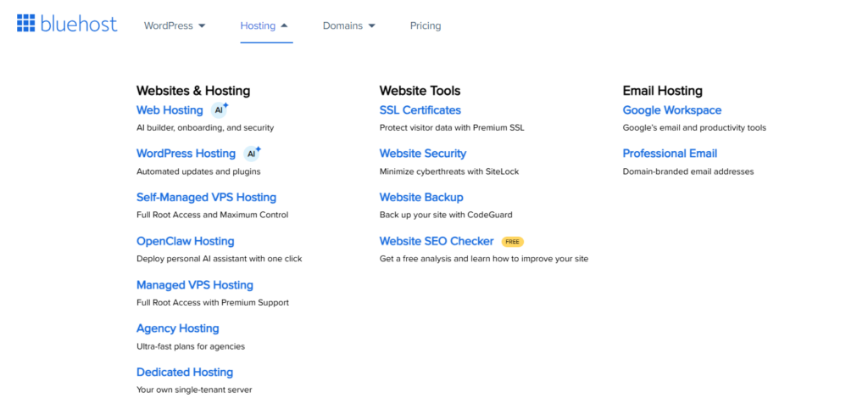Open OpenClaw Hosting
The height and width of the screenshot is (415, 868).
(x=186, y=241)
